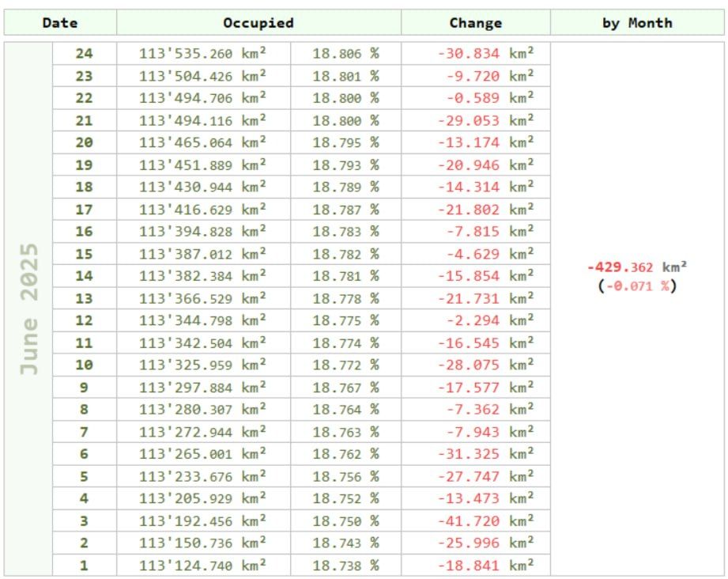The width and height of the screenshot is (728, 579).
Task: Select change value -18.841 km²
Action: pyautogui.click(x=485, y=566)
